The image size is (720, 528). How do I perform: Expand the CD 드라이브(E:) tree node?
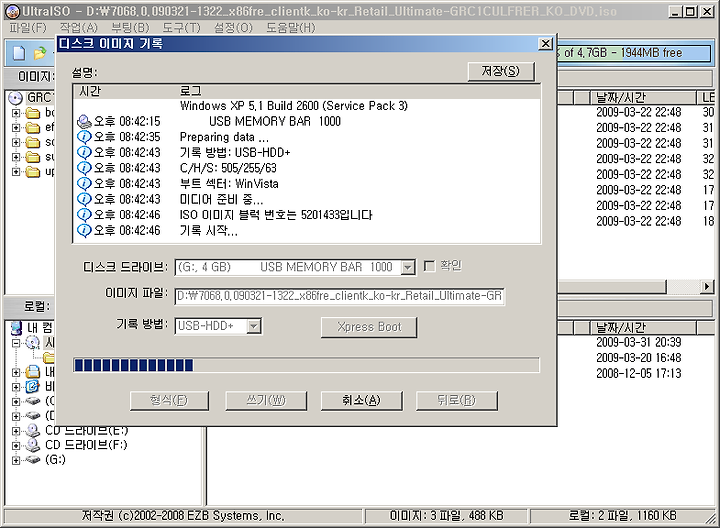click(16, 431)
